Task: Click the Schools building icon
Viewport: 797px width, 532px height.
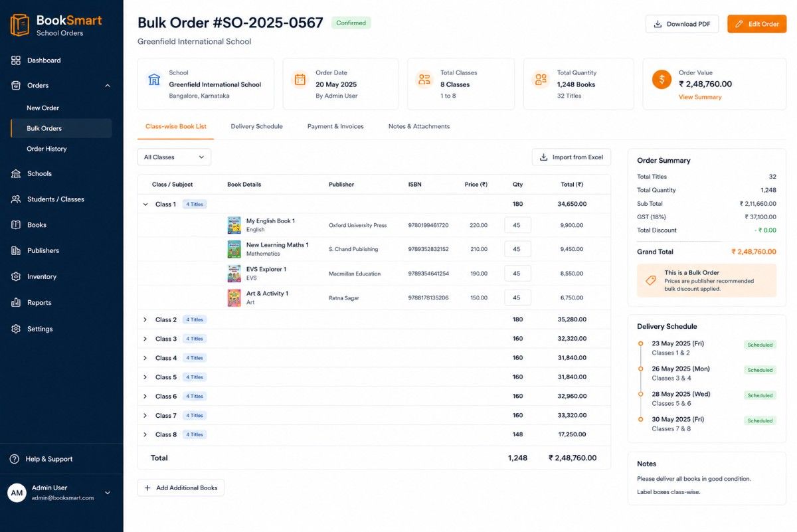Action: [16, 173]
